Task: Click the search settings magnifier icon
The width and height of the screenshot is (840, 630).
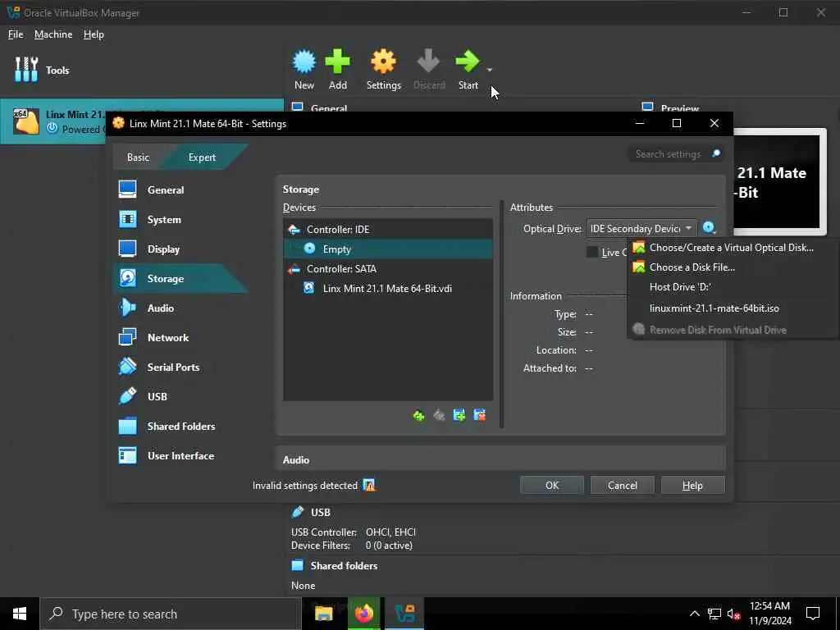Action: (715, 154)
